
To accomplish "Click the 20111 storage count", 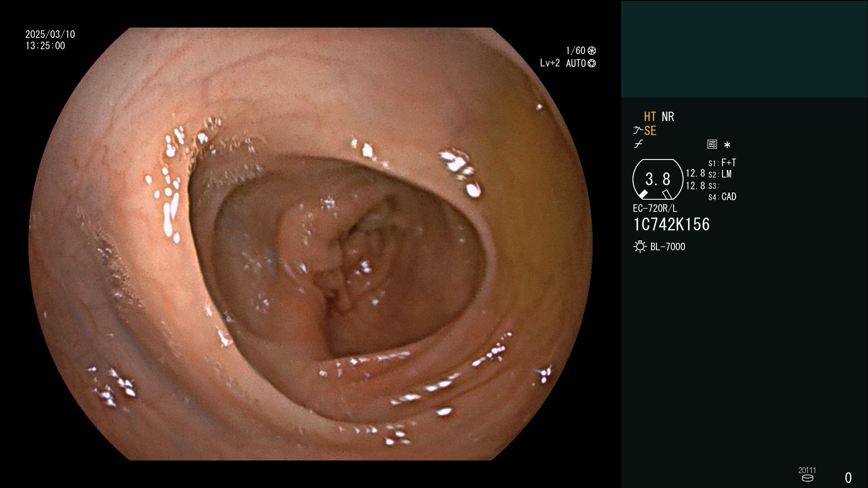I will coord(807,470).
